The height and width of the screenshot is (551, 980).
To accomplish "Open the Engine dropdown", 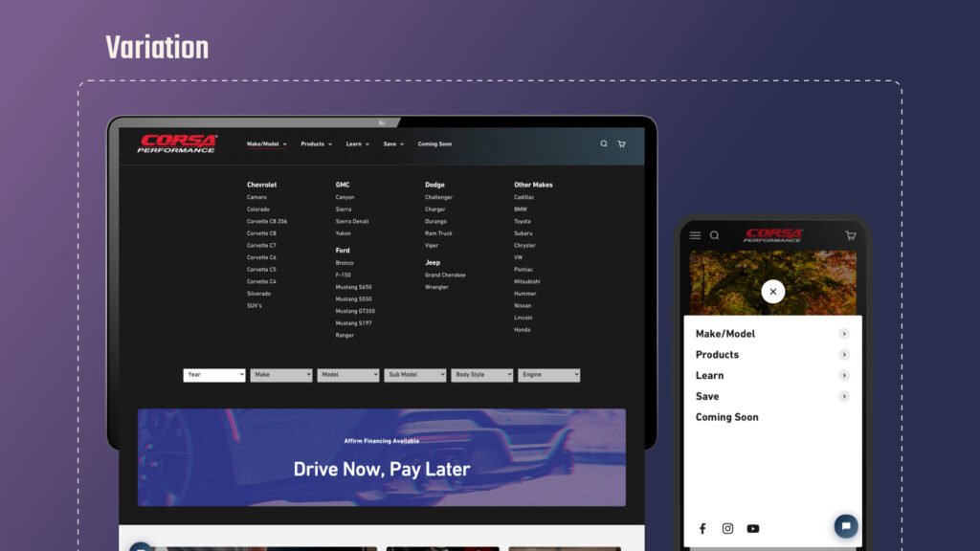I will pyautogui.click(x=548, y=375).
